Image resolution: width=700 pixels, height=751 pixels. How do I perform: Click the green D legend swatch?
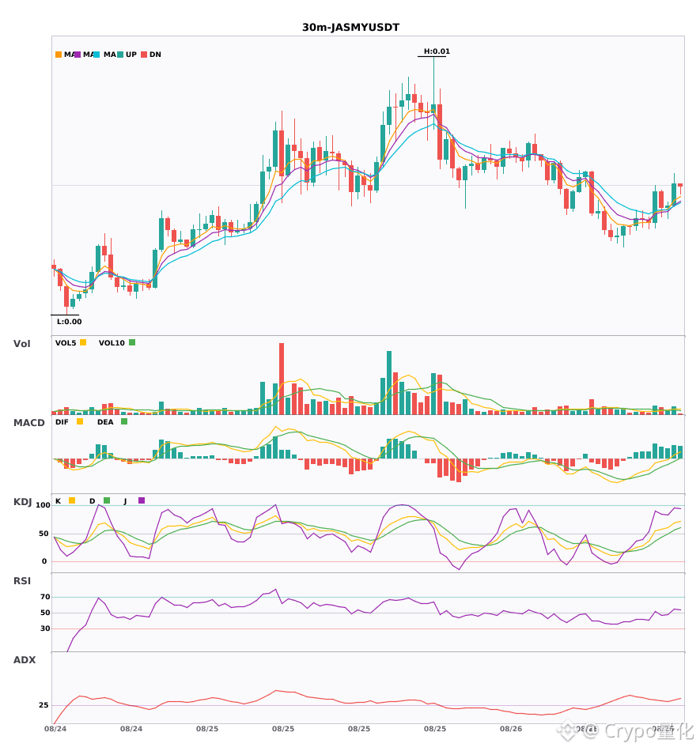107,500
